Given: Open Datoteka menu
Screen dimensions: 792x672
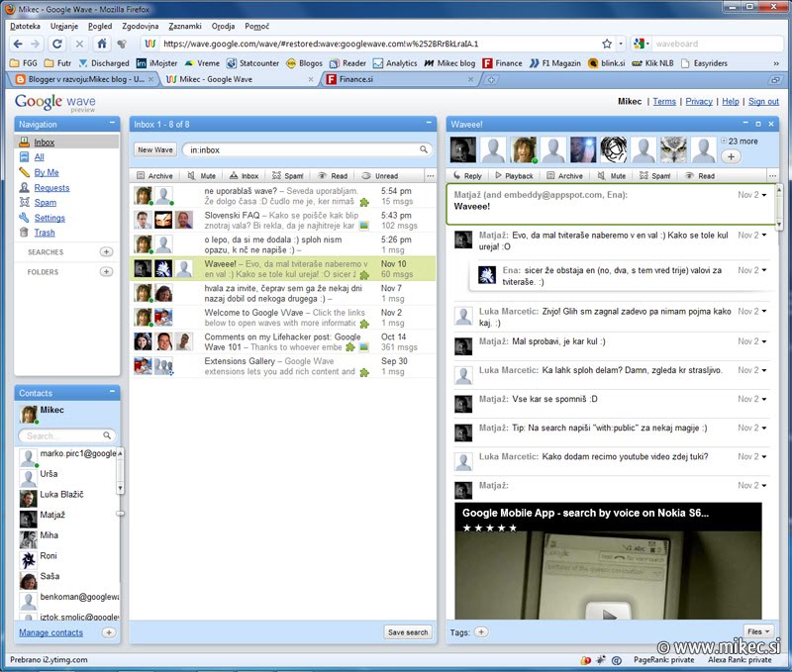Looking at the screenshot, I should tap(26, 27).
